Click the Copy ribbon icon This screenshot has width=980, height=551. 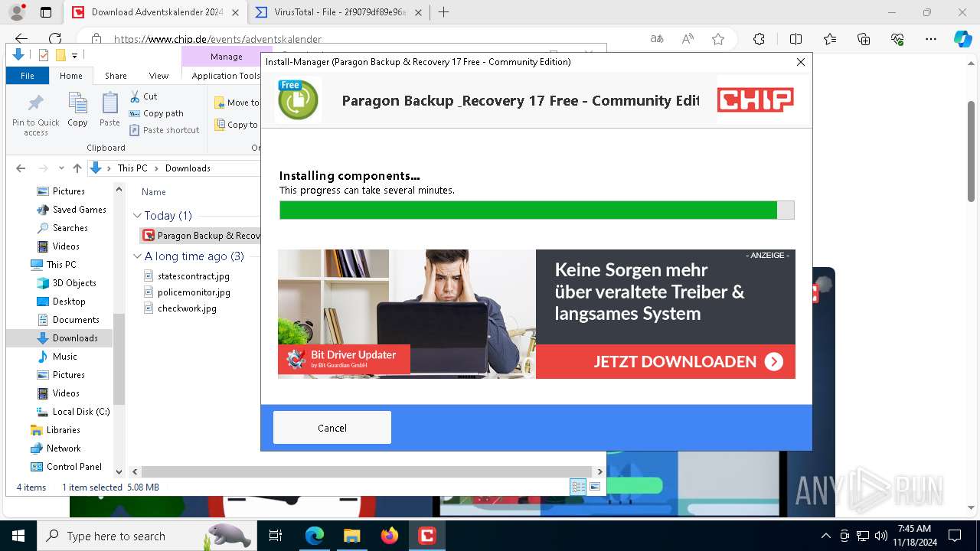[x=77, y=110]
